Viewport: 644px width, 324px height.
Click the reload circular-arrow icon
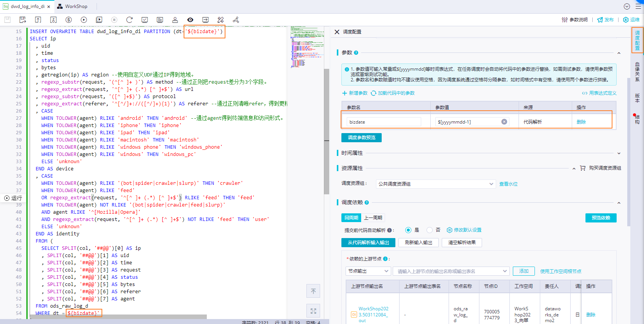pyautogui.click(x=129, y=20)
